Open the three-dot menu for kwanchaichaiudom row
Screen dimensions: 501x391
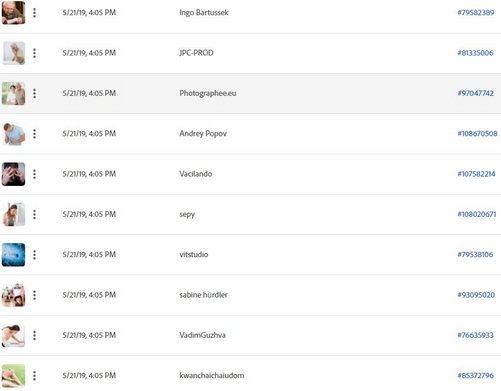34,376
